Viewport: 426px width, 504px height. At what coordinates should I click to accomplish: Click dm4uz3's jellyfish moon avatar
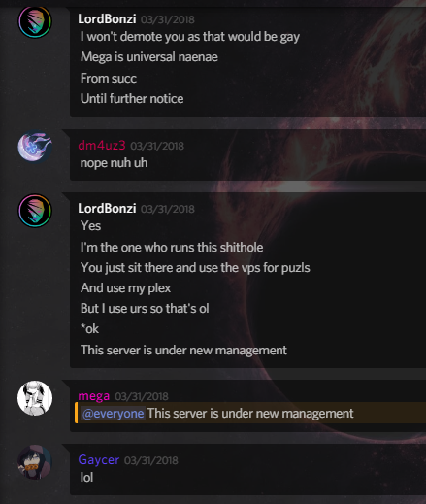click(x=35, y=147)
